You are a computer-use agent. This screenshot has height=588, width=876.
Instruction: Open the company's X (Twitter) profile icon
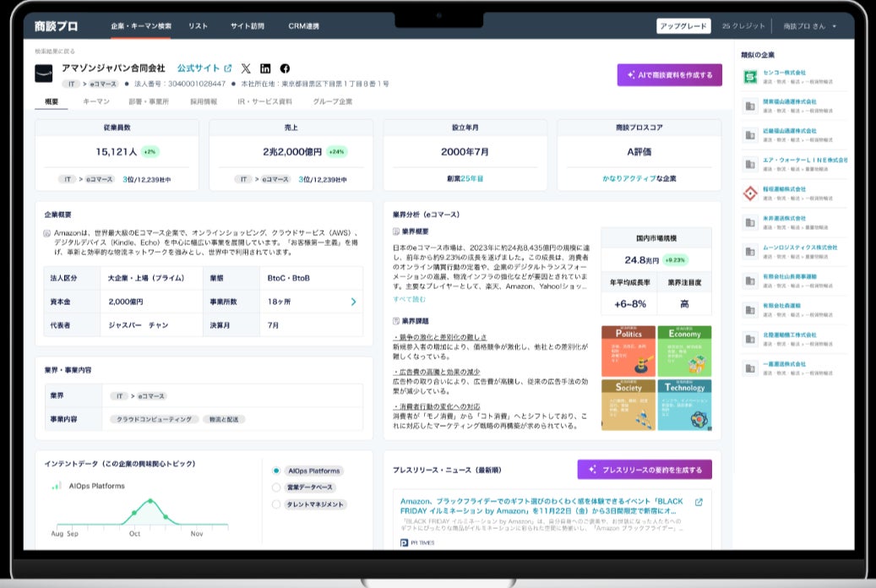(246, 68)
